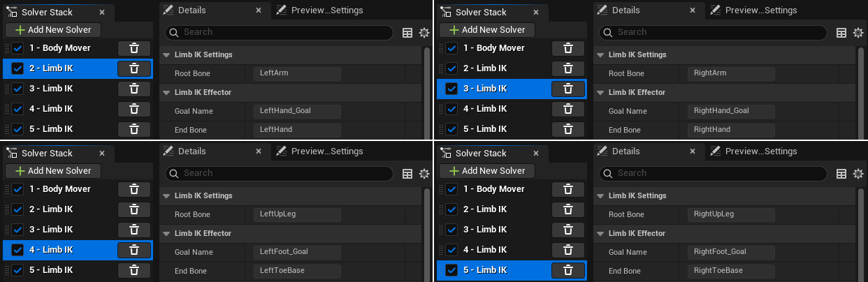This screenshot has width=868, height=282.
Task: Open settings gear in the LeftArm Details panel
Action: pos(424,33)
